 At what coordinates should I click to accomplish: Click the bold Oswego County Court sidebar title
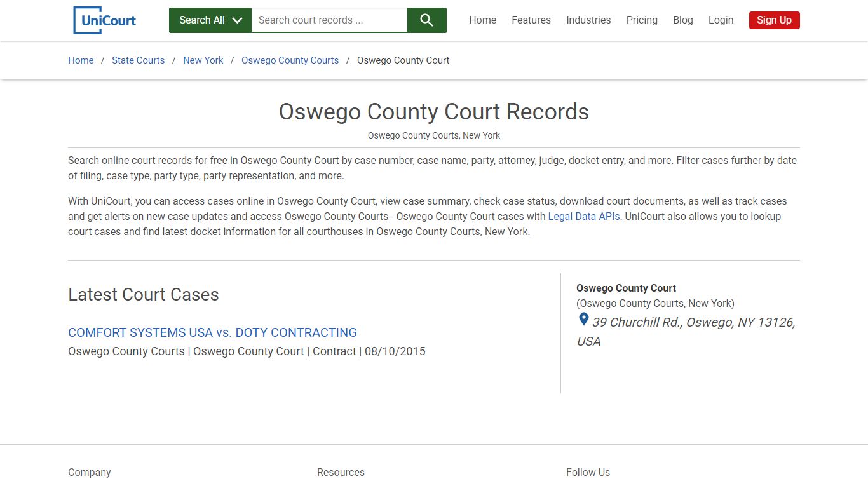tap(626, 288)
